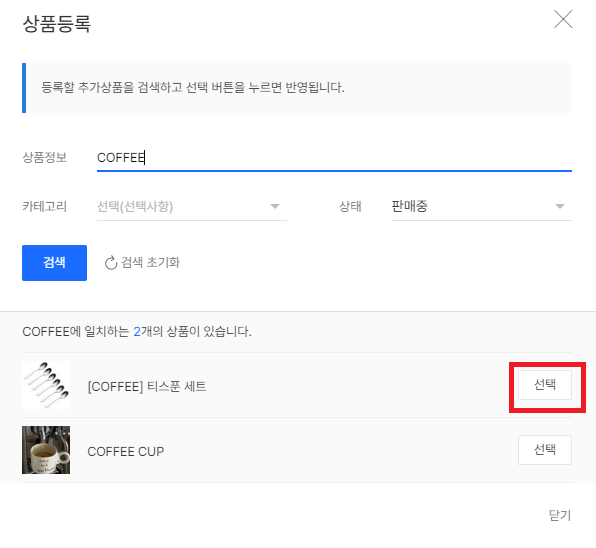Click the notice text about 등록할 추가상품
Screen dimensions: 596x548
point(193,87)
